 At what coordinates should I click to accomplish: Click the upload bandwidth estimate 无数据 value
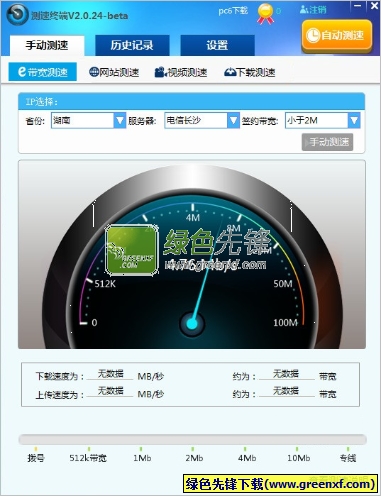pos(286,390)
